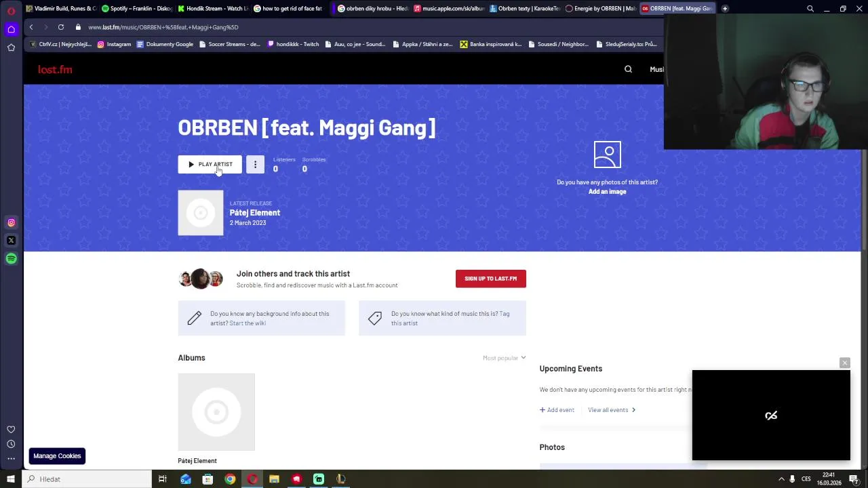Open the hondikkk - Twitch bookmark

(293, 44)
